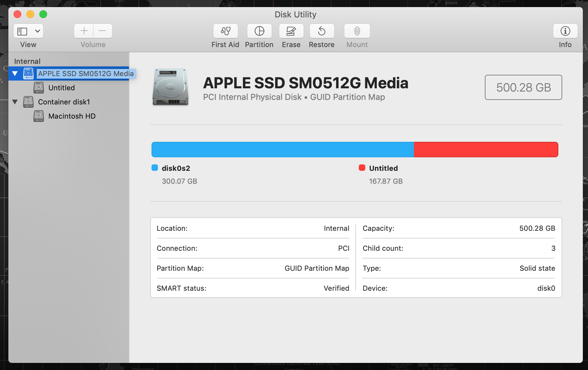Click the SMART status Verified value

coord(337,288)
